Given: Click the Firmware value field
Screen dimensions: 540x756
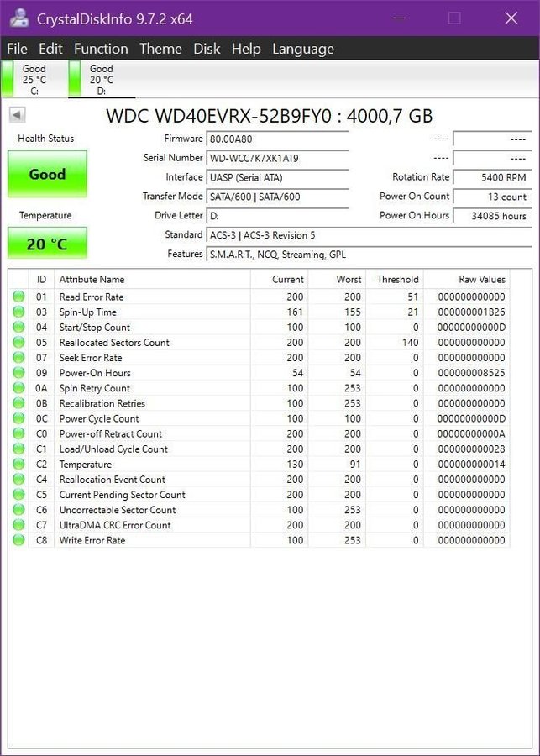Looking at the screenshot, I should (x=277, y=139).
